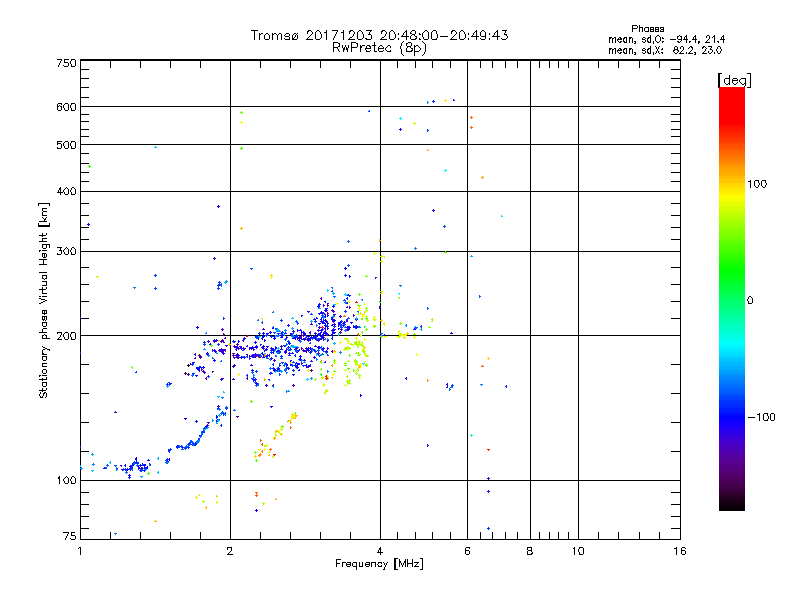Click the 'mean, sd,X: 82.2, 23.0' line
Image resolution: width=800 pixels, height=600 pixels.
click(x=665, y=50)
